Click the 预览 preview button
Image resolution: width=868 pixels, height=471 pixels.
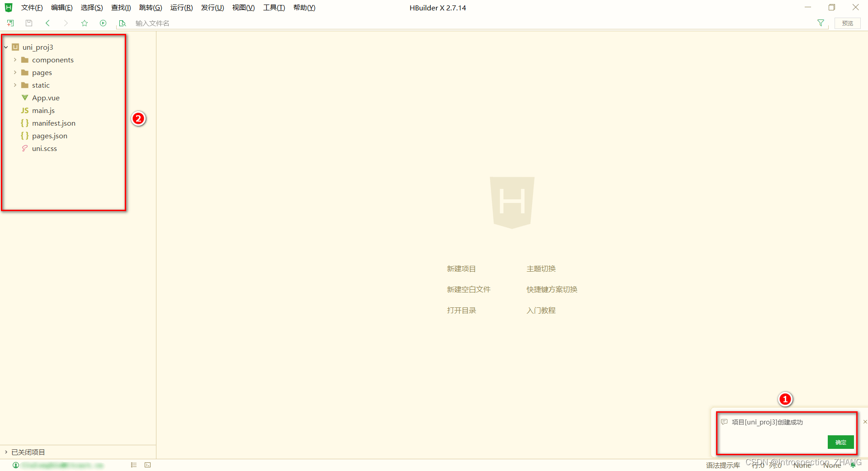pyautogui.click(x=848, y=23)
